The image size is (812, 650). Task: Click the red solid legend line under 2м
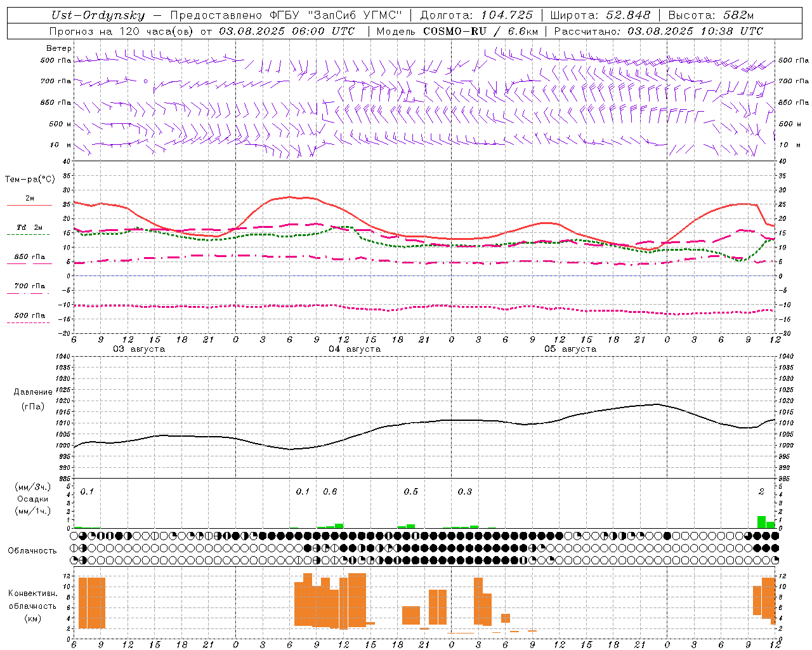(29, 205)
